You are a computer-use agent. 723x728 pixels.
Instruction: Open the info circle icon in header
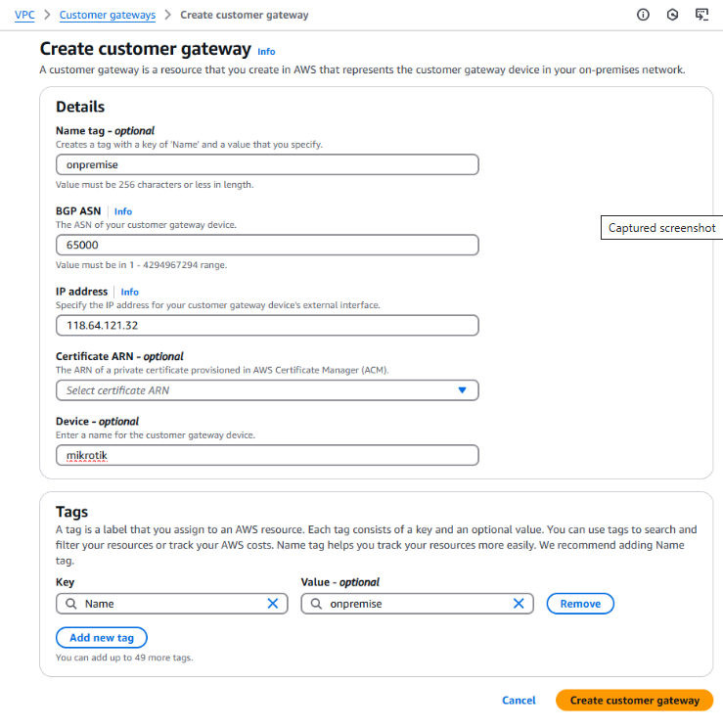pyautogui.click(x=643, y=15)
